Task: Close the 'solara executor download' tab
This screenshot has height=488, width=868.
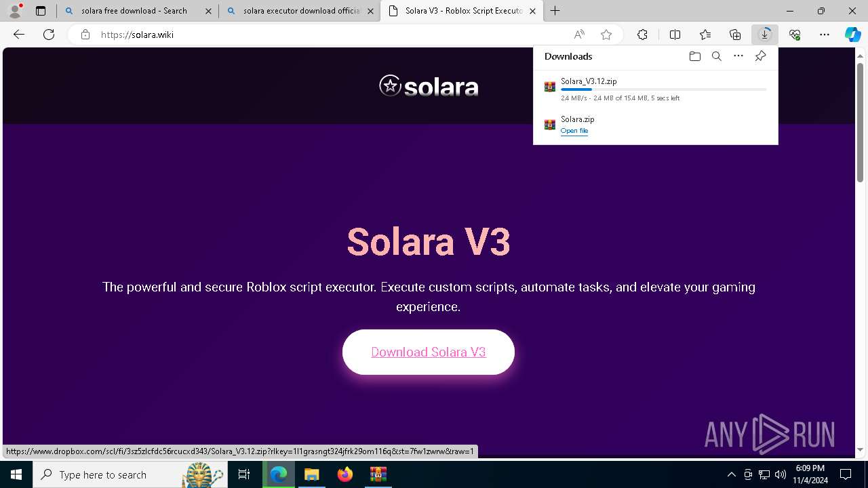Action: pos(370,11)
